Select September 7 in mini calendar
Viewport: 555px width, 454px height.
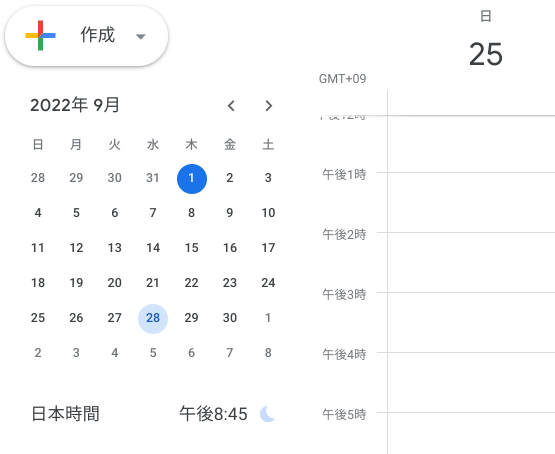click(153, 213)
